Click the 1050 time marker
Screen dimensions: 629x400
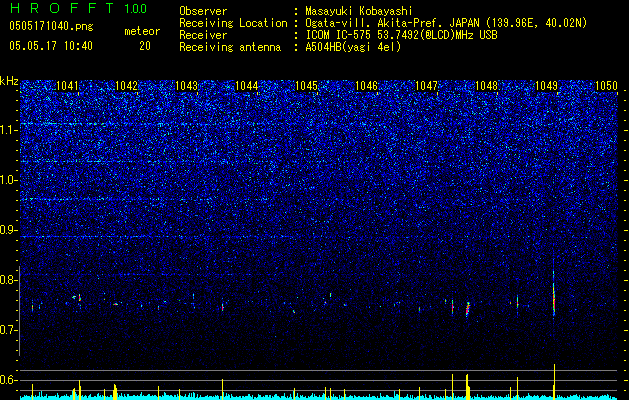tap(606, 86)
